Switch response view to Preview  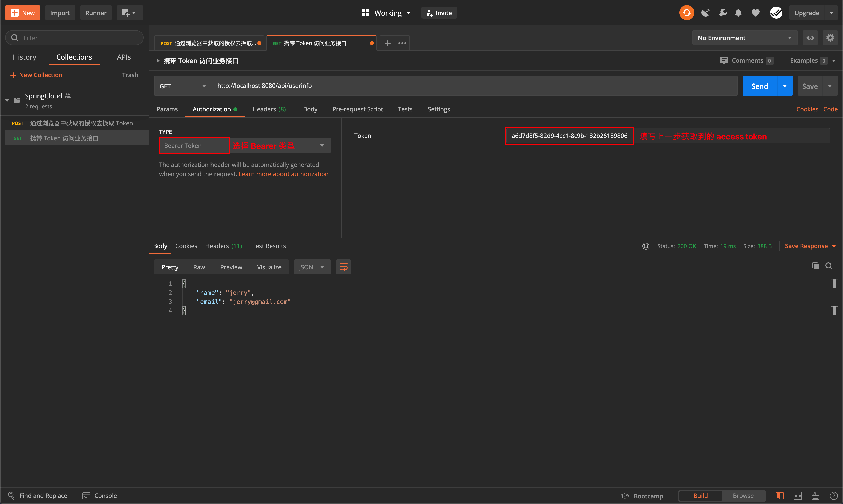(231, 267)
